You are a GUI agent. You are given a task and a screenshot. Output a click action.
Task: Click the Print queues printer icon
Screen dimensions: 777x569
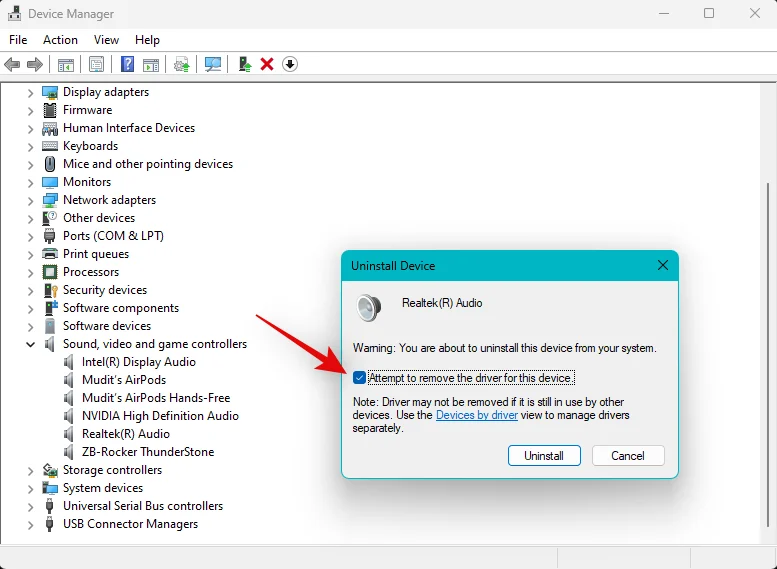click(50, 254)
